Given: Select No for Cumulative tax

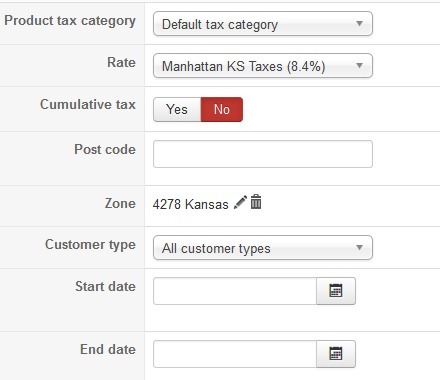Looking at the screenshot, I should coord(222,109).
